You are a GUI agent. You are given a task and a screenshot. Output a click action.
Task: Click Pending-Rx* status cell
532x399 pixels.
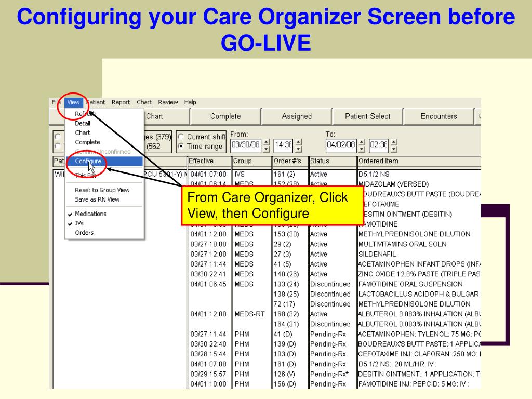[x=329, y=374]
